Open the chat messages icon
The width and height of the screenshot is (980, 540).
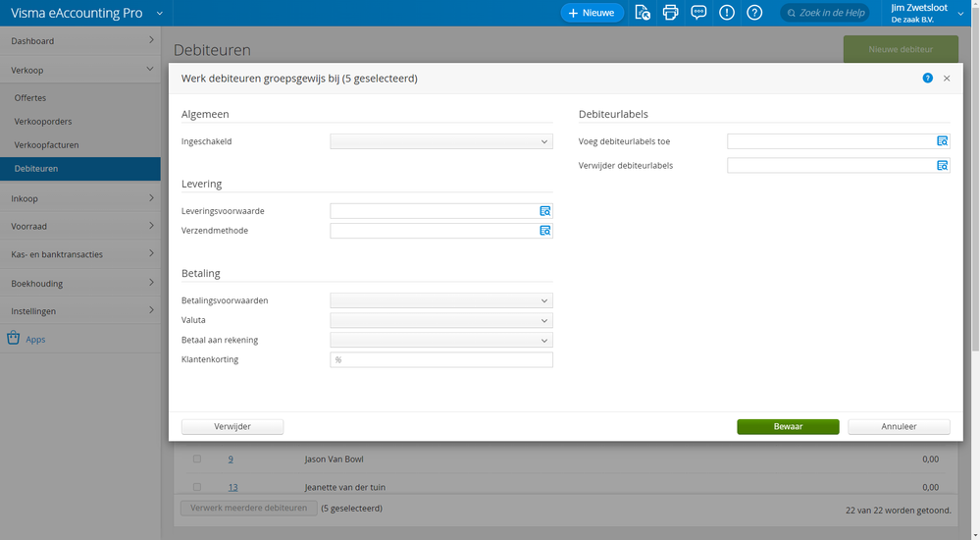click(x=698, y=13)
